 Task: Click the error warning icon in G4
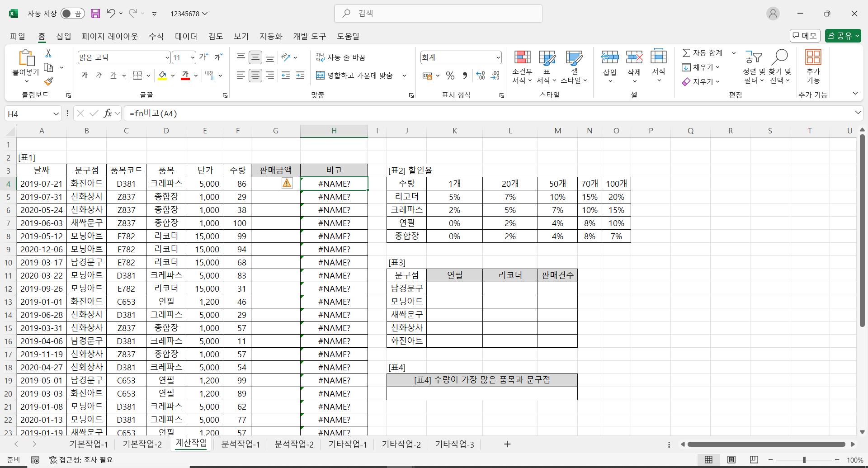click(287, 183)
